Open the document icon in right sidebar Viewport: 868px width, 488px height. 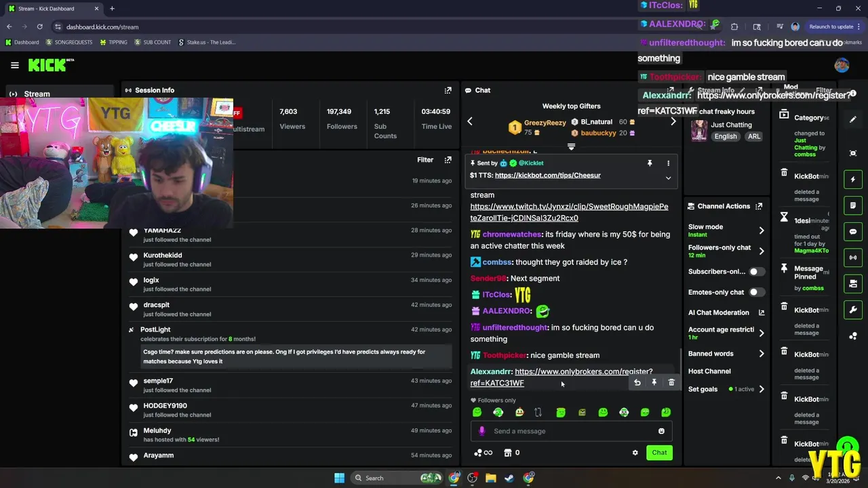853,205
